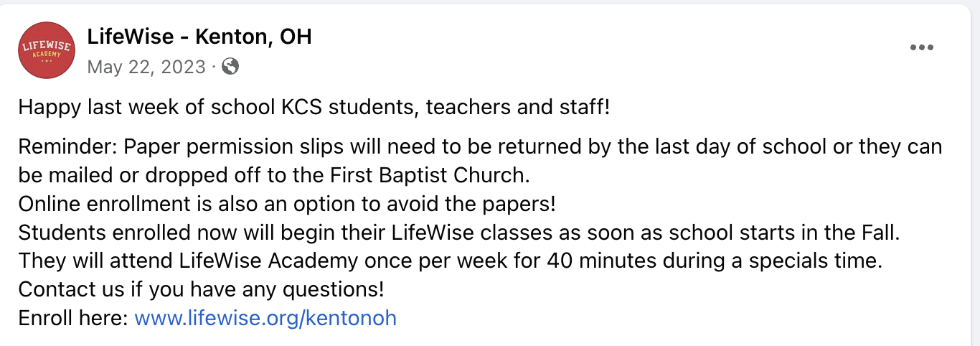Follow the www.lifewise.org/kentonoh enrollment link
The width and height of the screenshot is (980, 346).
265,318
